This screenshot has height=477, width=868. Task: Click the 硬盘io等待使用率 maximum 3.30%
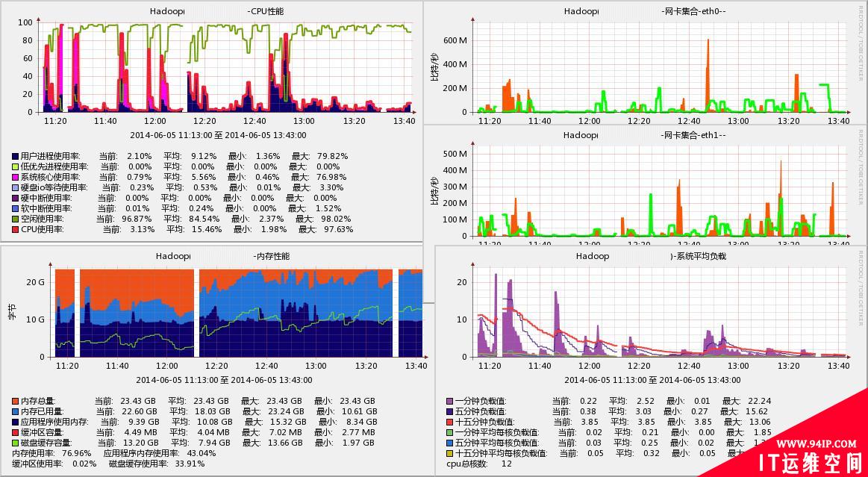click(331, 187)
